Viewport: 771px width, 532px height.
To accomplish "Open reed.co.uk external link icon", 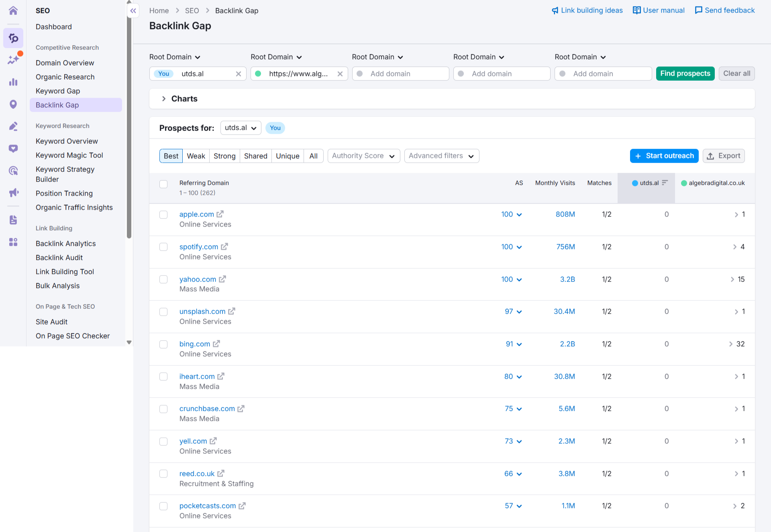I will click(221, 473).
